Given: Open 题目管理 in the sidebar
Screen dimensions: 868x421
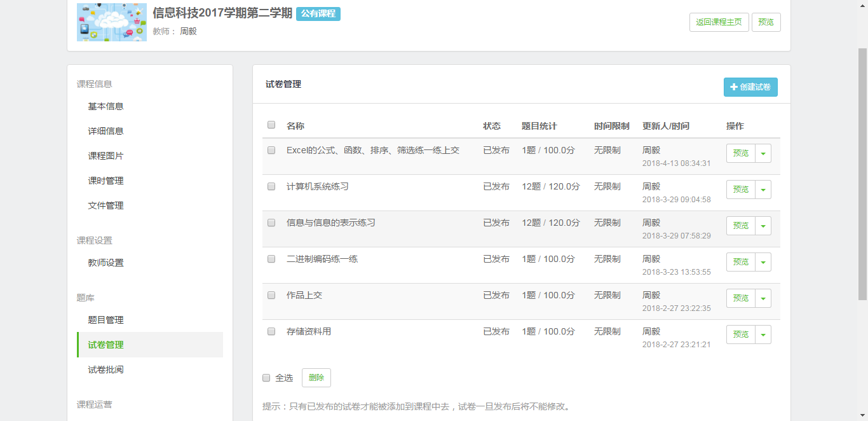Looking at the screenshot, I should [x=105, y=320].
